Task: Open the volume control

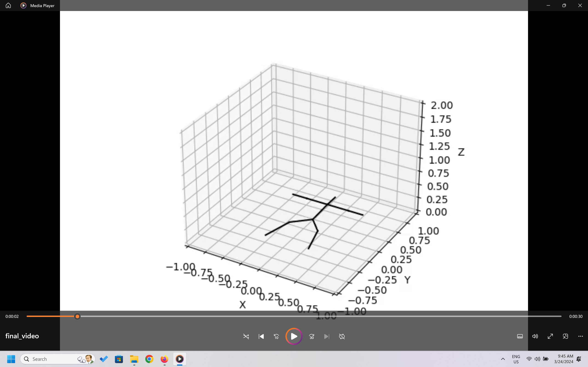Action: (x=535, y=336)
